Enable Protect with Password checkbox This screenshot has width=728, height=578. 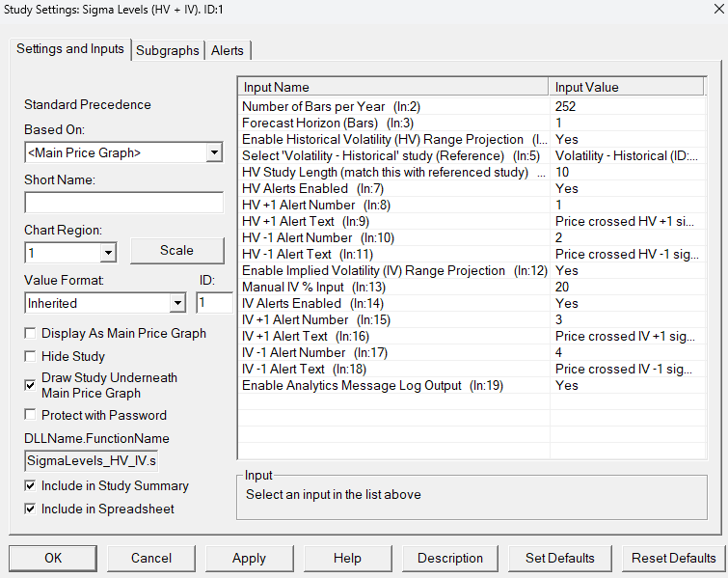[30, 415]
